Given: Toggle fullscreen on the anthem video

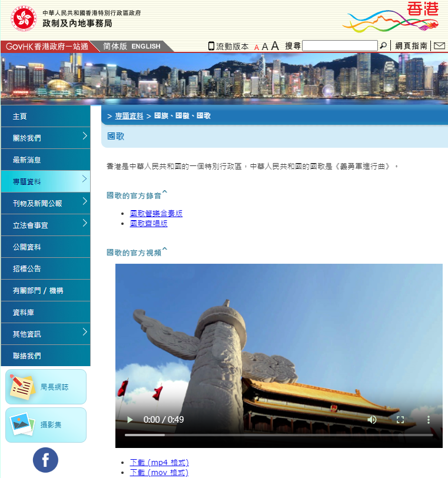Looking at the screenshot, I should click(400, 420).
